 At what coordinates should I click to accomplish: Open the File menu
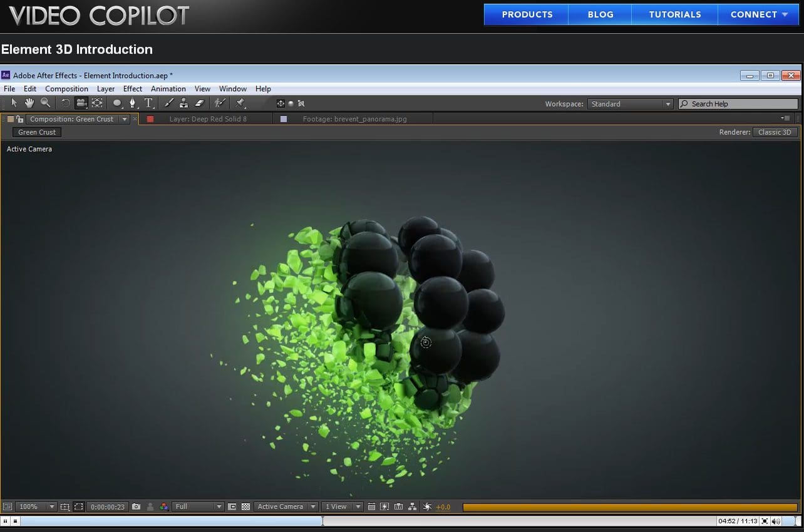9,89
